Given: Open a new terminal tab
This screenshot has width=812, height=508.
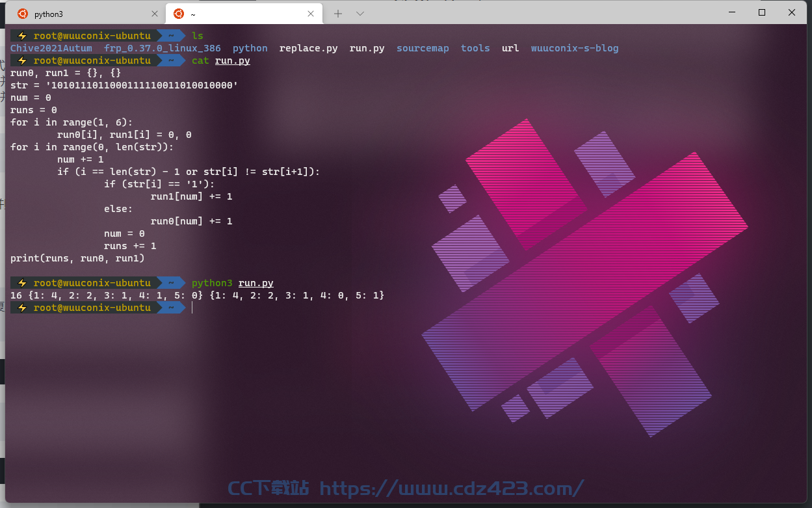Looking at the screenshot, I should tap(338, 14).
